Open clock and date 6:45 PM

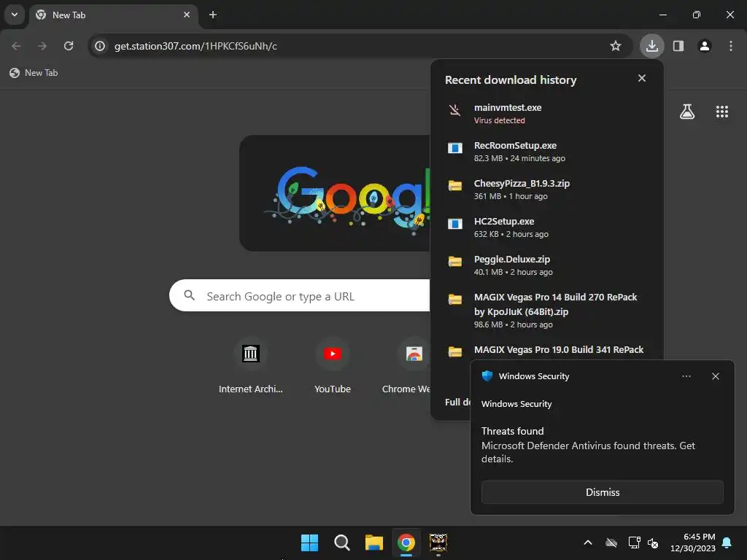click(x=693, y=542)
